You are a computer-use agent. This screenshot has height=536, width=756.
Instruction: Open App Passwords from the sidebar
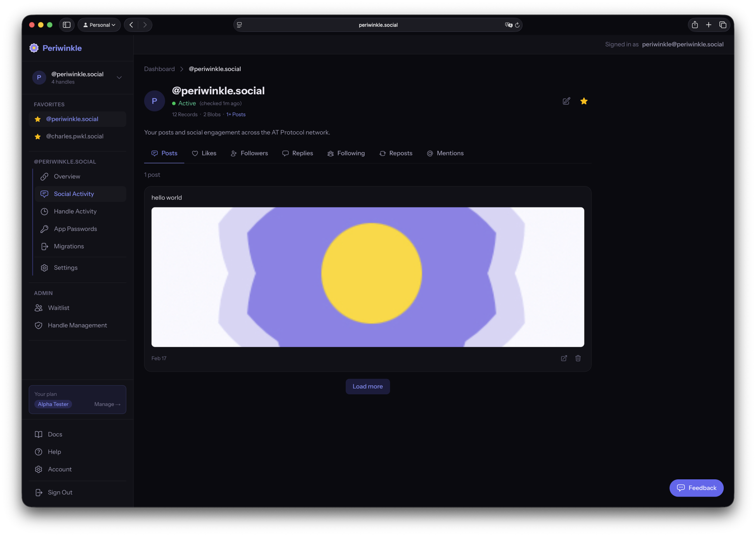pos(75,229)
